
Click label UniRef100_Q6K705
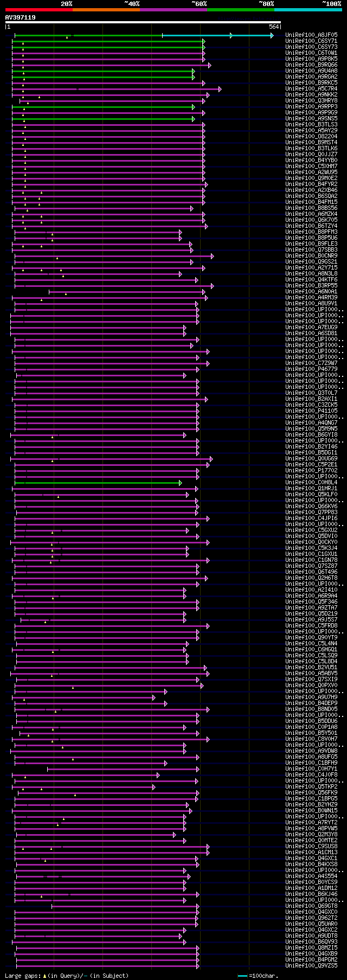click(x=311, y=220)
